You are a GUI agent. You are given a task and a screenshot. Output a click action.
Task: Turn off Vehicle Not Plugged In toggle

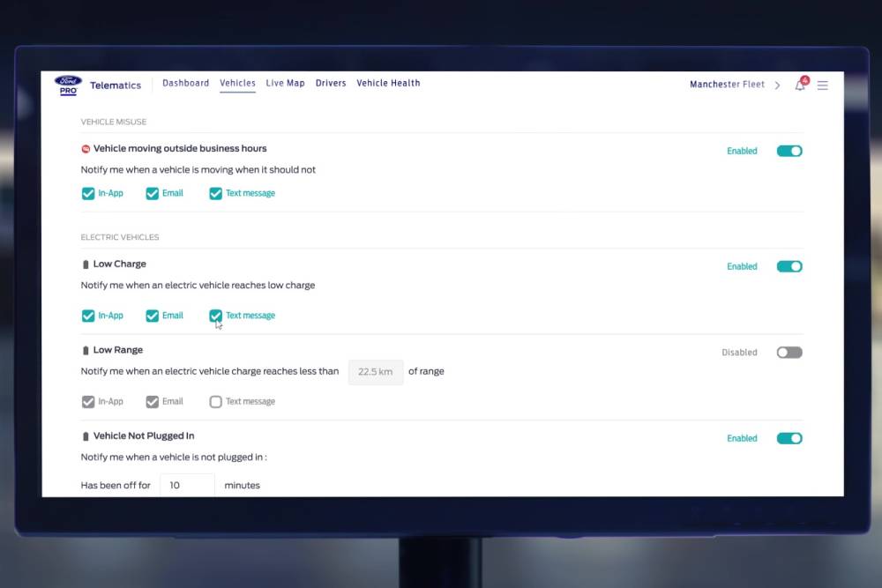(x=789, y=438)
